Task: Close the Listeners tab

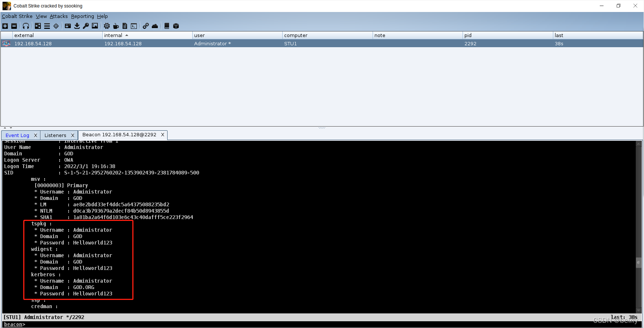Action: point(73,135)
